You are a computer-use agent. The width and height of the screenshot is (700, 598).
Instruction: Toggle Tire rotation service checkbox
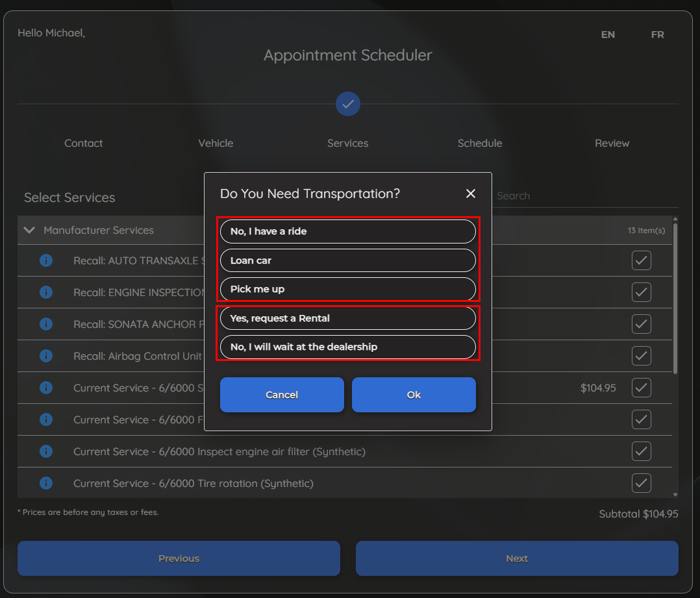pyautogui.click(x=641, y=483)
